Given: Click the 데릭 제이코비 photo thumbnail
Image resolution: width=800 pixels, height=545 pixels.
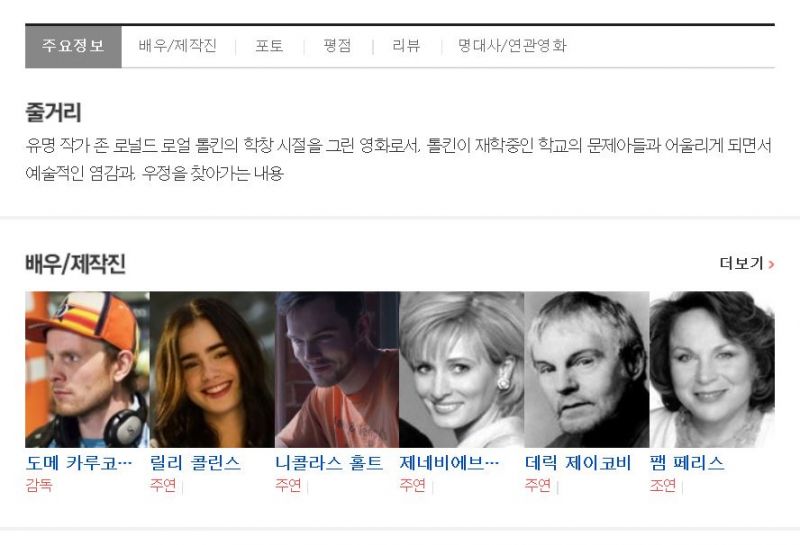Looking at the screenshot, I should point(587,369).
